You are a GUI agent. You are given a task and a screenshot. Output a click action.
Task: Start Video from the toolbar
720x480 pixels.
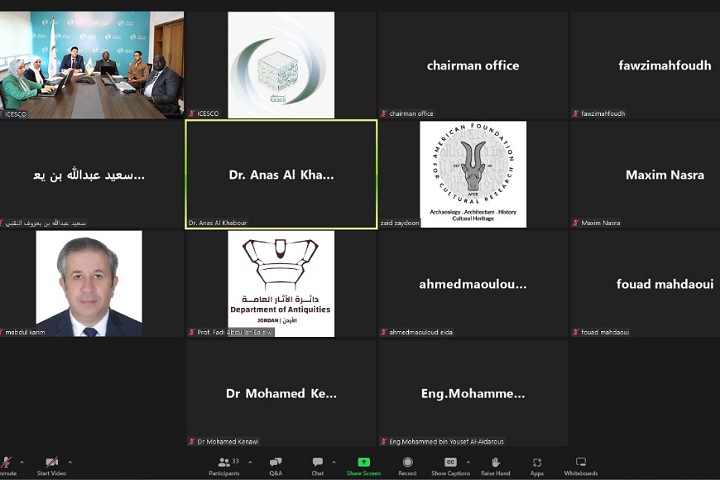click(52, 463)
